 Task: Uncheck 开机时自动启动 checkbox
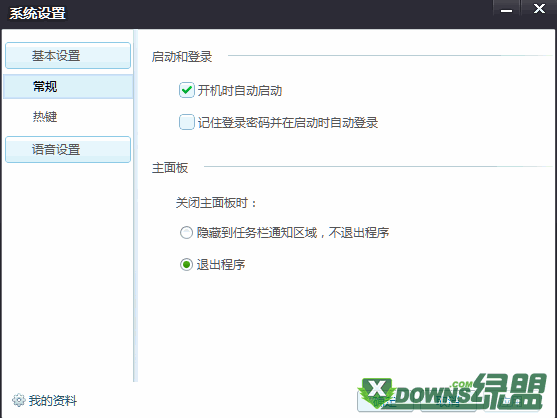[x=186, y=90]
